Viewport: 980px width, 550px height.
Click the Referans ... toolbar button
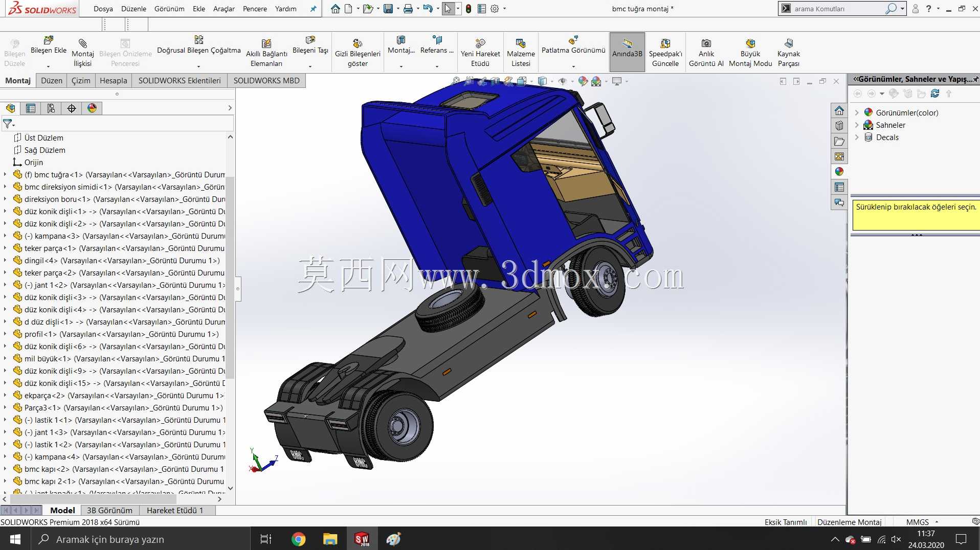point(437,45)
